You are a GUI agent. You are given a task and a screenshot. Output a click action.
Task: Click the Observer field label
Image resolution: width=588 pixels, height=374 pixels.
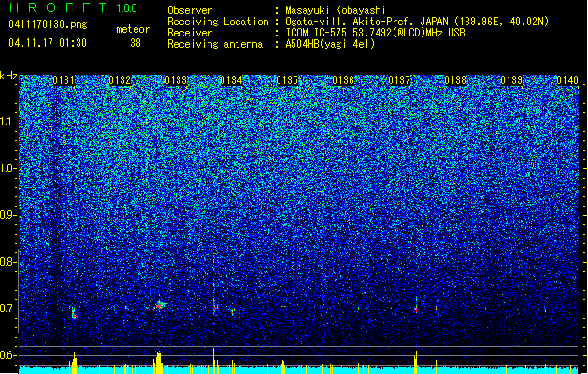(190, 10)
